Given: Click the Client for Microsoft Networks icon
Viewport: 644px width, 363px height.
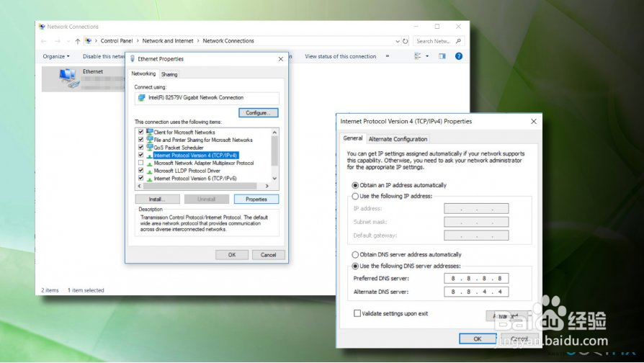Looking at the screenshot, I should [150, 133].
